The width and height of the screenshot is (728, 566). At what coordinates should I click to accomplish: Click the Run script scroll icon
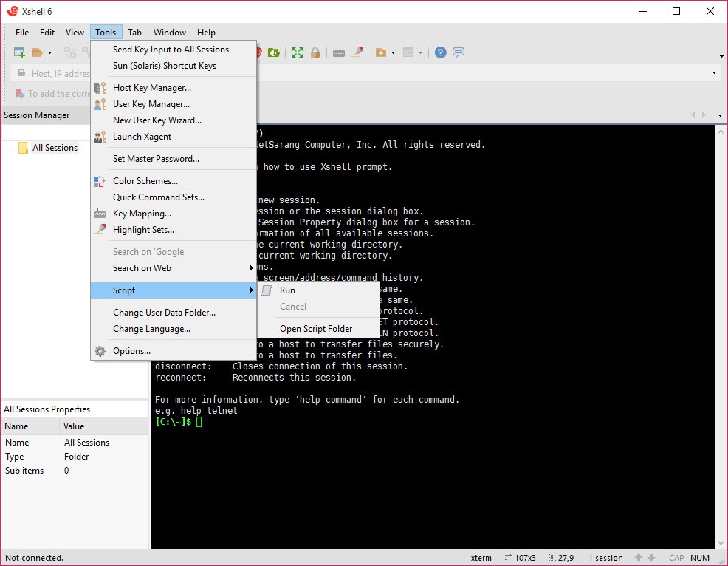(x=267, y=290)
